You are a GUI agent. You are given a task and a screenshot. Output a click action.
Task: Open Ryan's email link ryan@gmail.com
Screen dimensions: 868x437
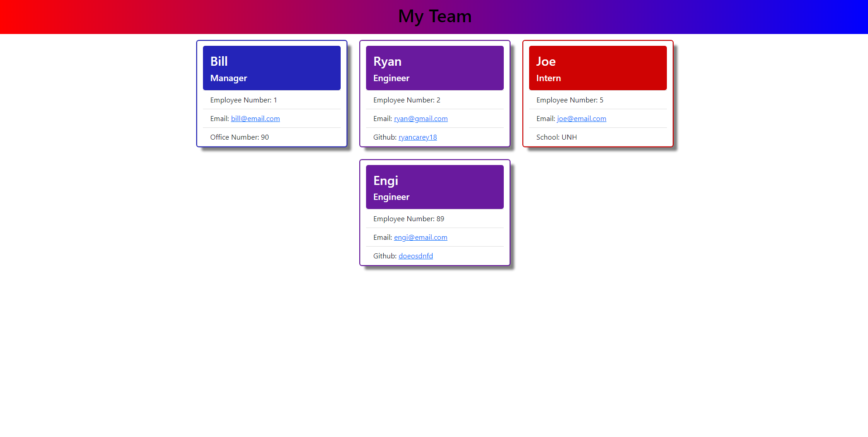(x=420, y=118)
